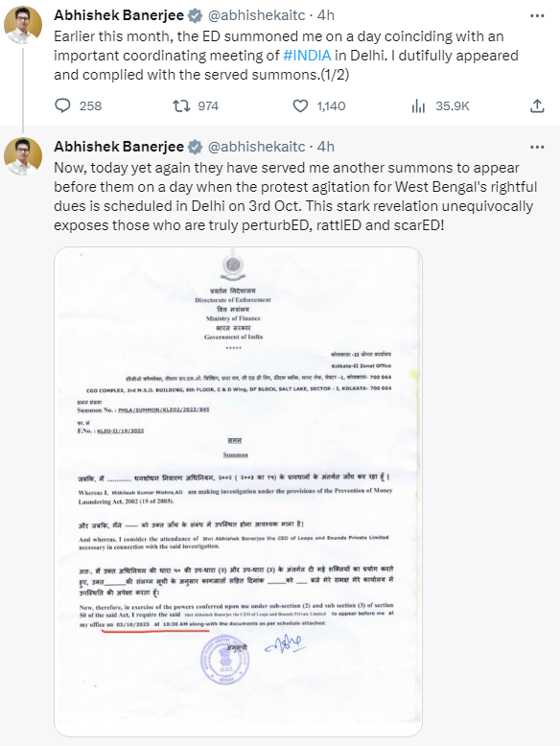Open more options on the second tweet
Screen dimensions: 560x746
[537, 147]
